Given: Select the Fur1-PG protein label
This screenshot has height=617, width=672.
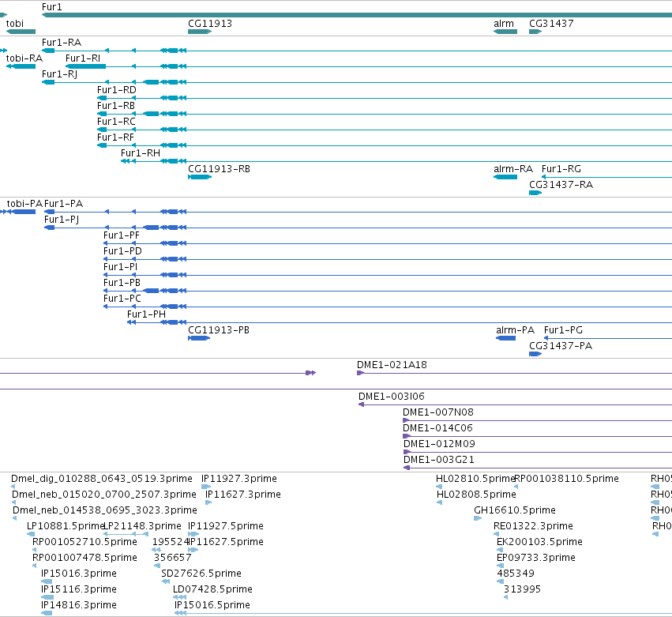Looking at the screenshot, I should [x=563, y=330].
